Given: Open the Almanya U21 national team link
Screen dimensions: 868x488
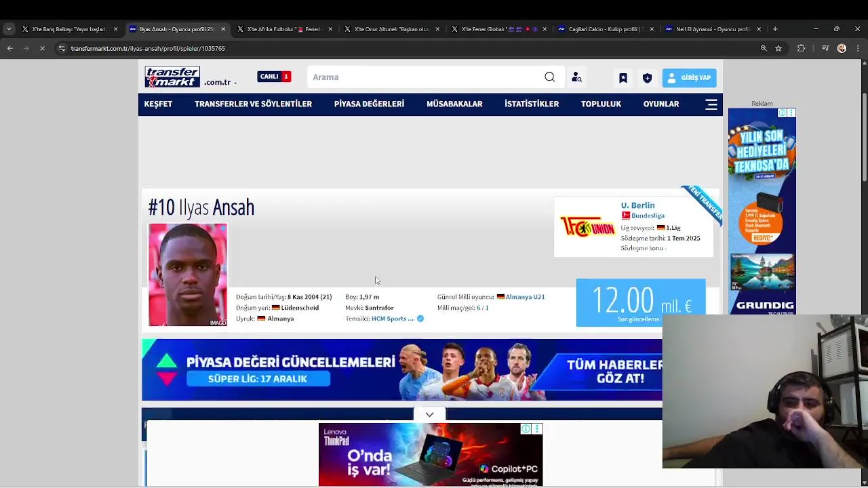Looking at the screenshot, I should pos(525,297).
